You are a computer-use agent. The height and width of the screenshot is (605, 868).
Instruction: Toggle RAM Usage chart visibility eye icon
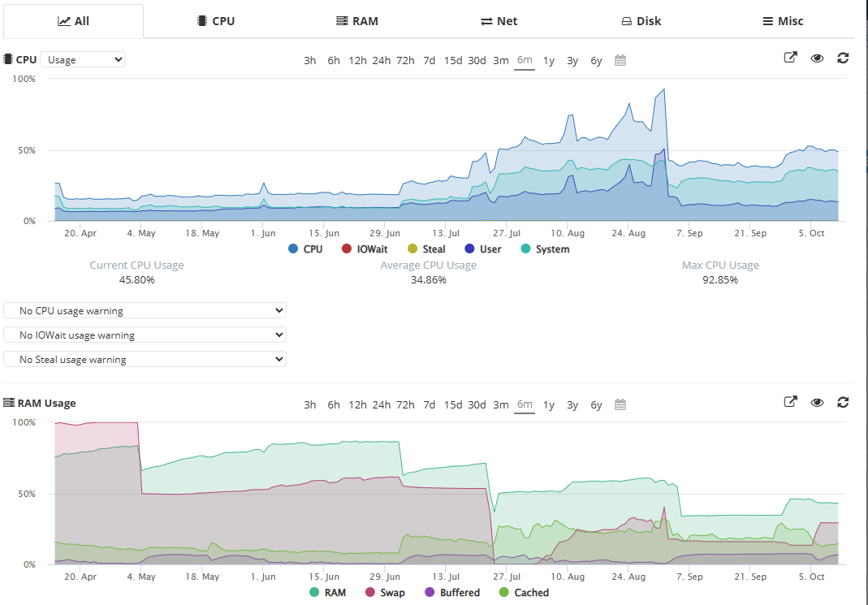tap(817, 403)
